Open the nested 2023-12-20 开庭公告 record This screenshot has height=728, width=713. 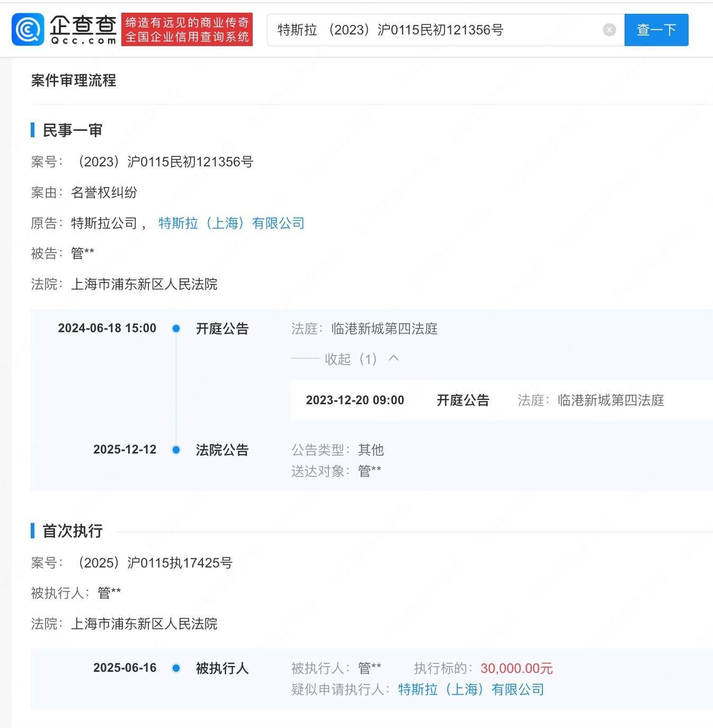pos(462,400)
